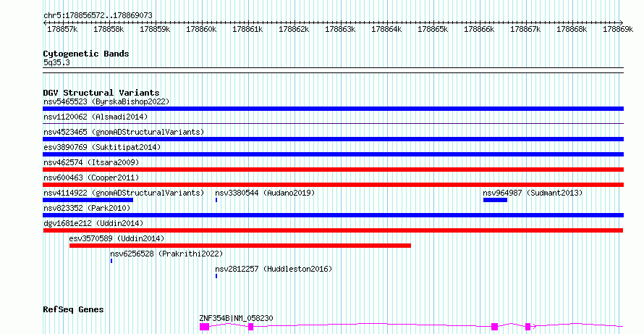The image size is (644, 334).
Task: Select the blue bar under nsv5465523
Action: pos(333,109)
